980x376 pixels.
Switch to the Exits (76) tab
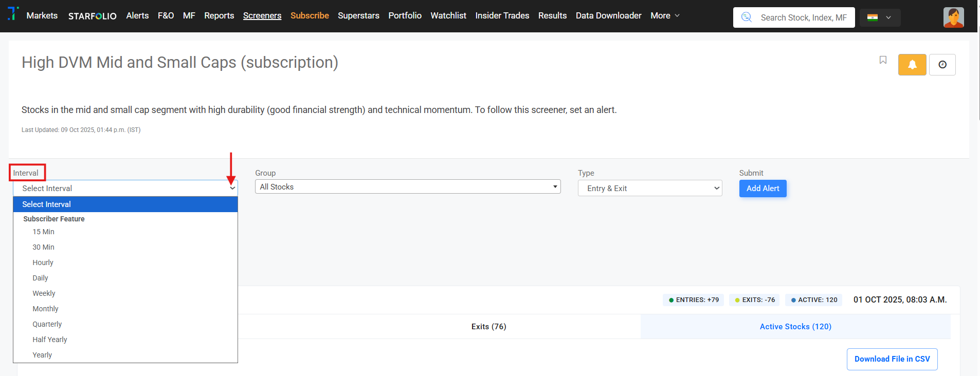point(488,327)
